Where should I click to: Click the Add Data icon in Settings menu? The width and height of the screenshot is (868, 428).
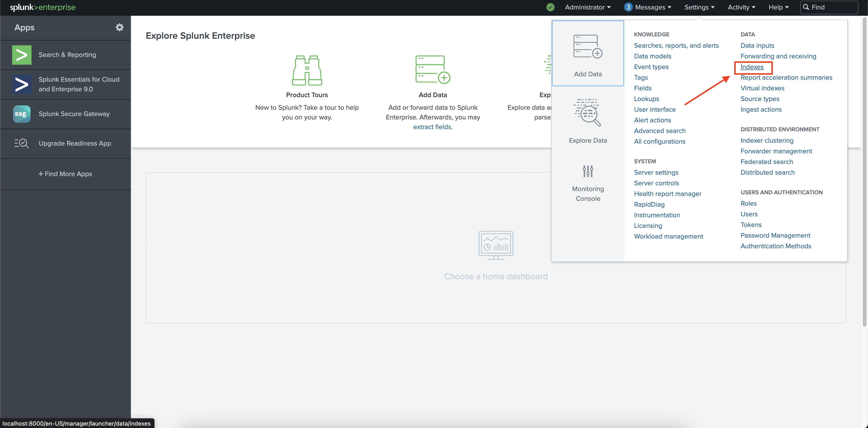[x=588, y=47]
